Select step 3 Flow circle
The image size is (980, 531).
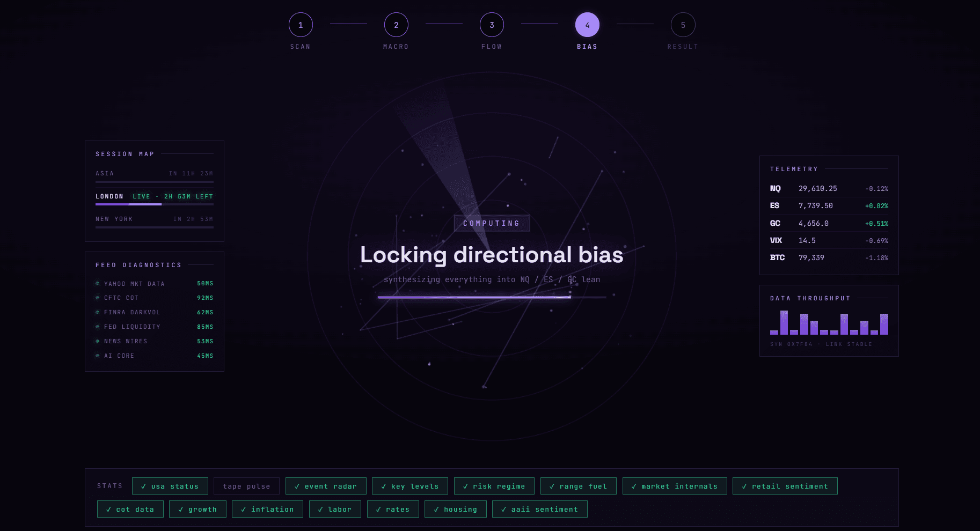pyautogui.click(x=492, y=25)
